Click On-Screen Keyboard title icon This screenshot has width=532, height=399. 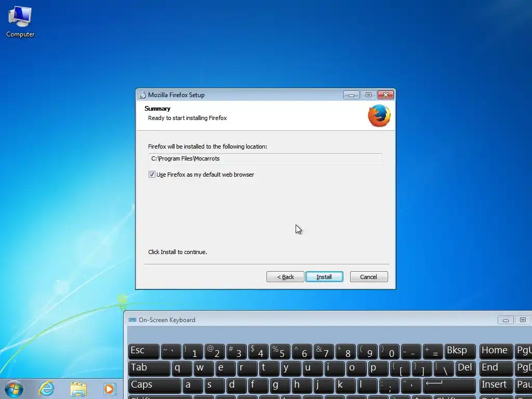click(x=132, y=320)
